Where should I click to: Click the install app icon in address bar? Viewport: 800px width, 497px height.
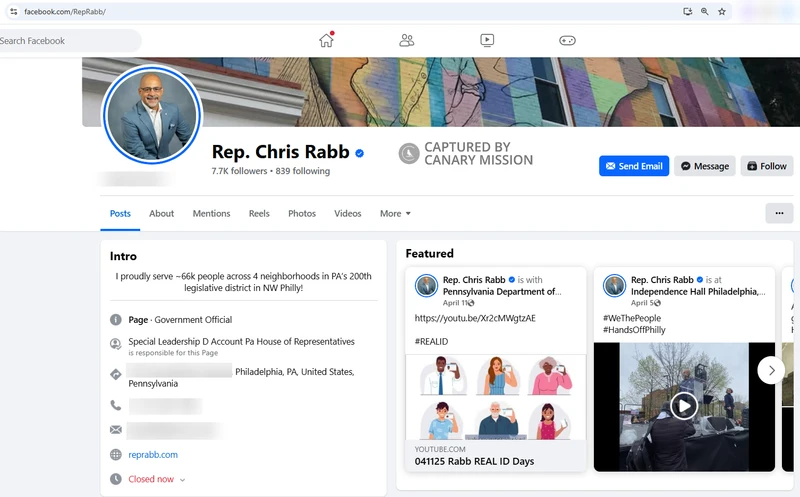[687, 12]
